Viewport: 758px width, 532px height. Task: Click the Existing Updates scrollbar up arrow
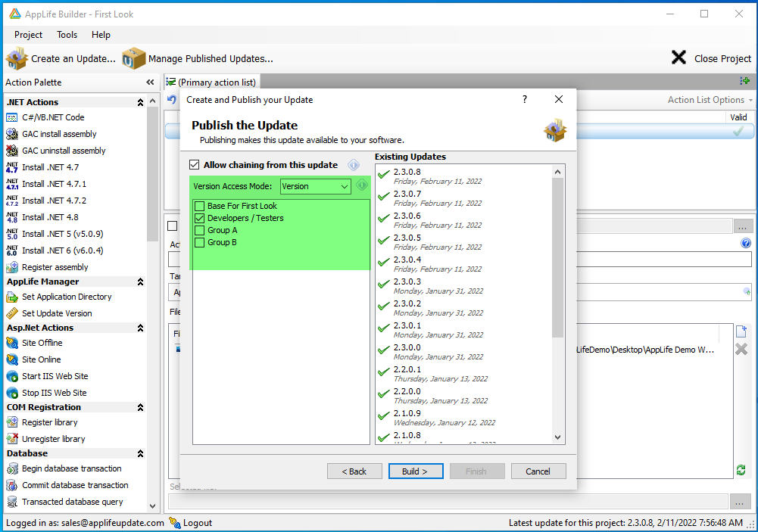click(x=558, y=172)
